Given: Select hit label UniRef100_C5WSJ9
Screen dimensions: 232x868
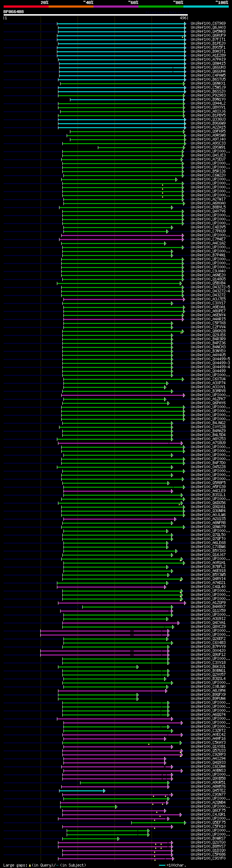Looking at the screenshot, I should [x=208, y=87].
